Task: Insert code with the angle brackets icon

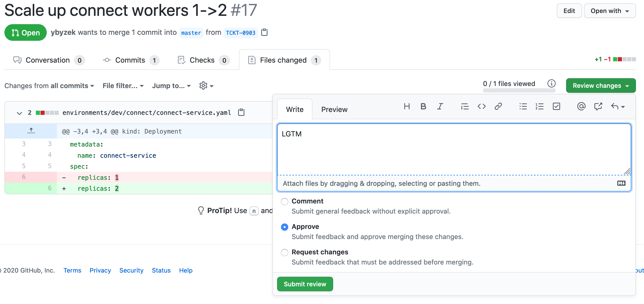Action: (481, 106)
